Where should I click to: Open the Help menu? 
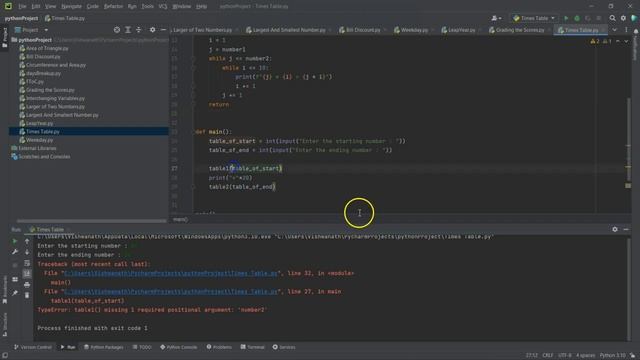click(201, 6)
